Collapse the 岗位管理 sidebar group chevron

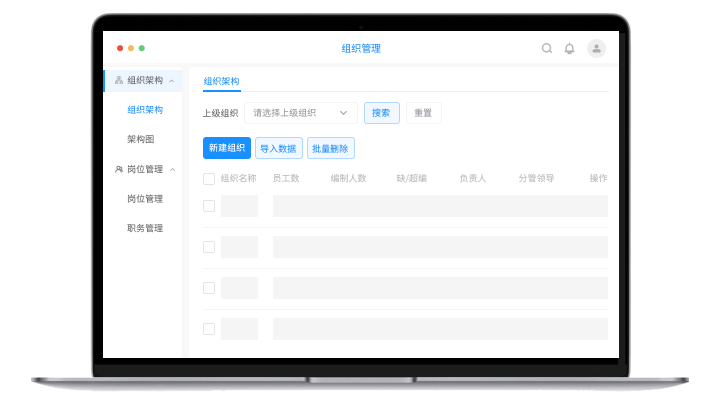pyautogui.click(x=172, y=169)
